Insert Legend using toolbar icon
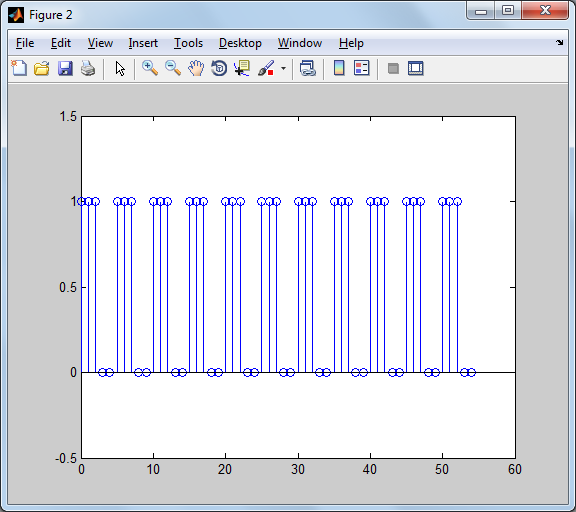Image resolution: width=576 pixels, height=512 pixels. (362, 68)
